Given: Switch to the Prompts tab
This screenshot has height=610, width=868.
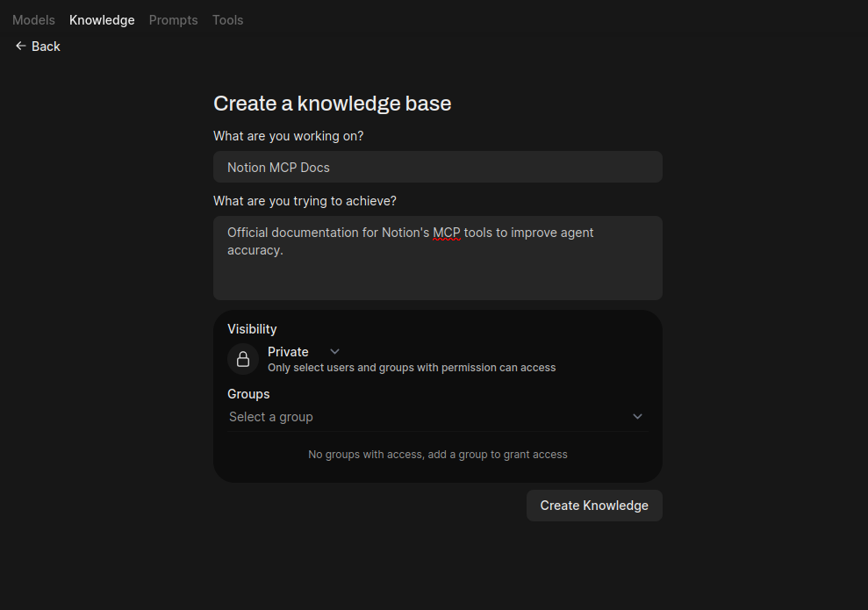Looking at the screenshot, I should (x=173, y=19).
